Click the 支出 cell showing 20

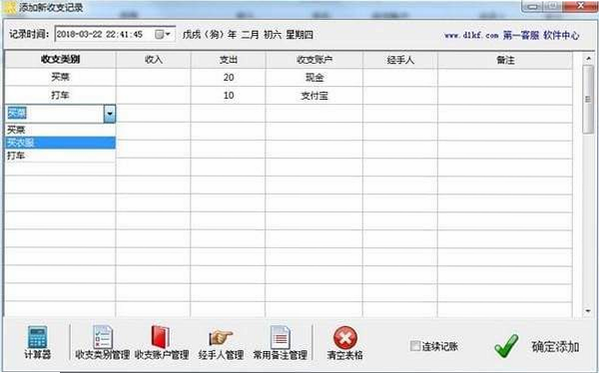coord(228,78)
